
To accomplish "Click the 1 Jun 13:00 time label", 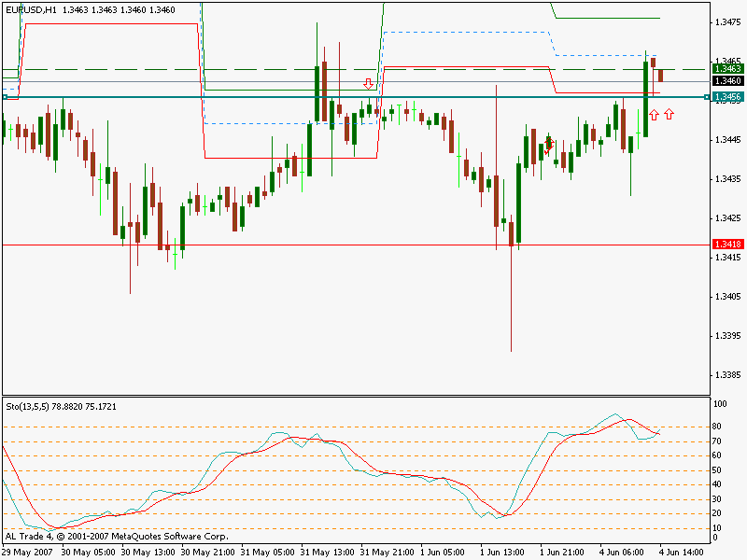I will click(x=500, y=553).
